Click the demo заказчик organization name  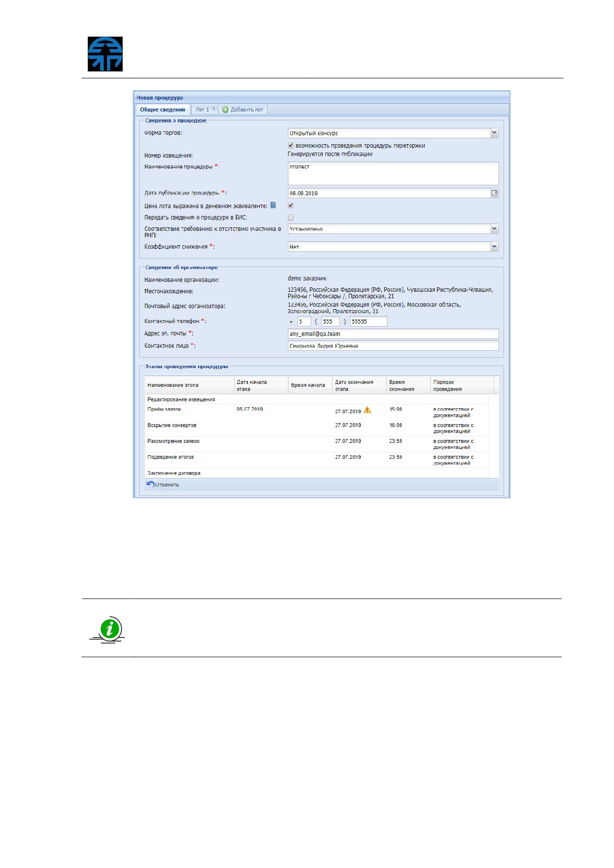307,278
